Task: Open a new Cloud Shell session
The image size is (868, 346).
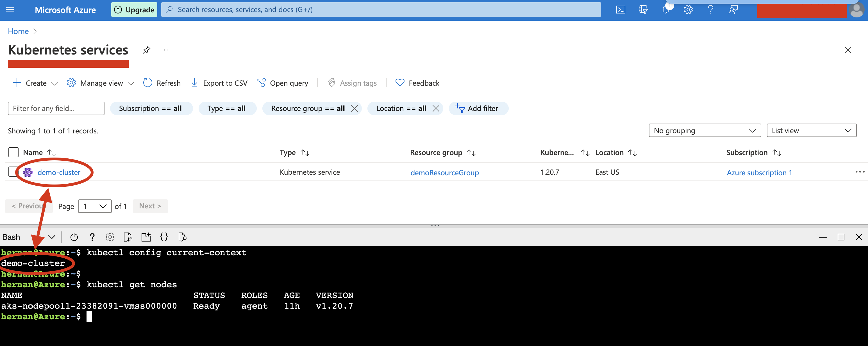Action: 146,237
